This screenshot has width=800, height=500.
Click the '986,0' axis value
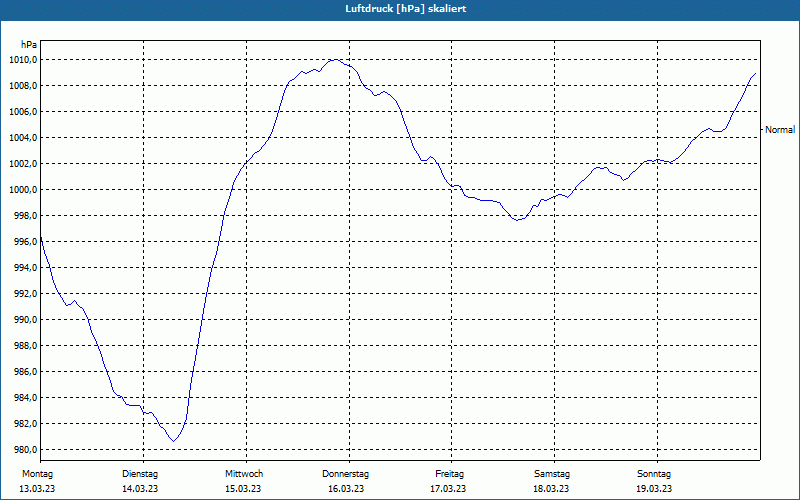[x=25, y=372]
